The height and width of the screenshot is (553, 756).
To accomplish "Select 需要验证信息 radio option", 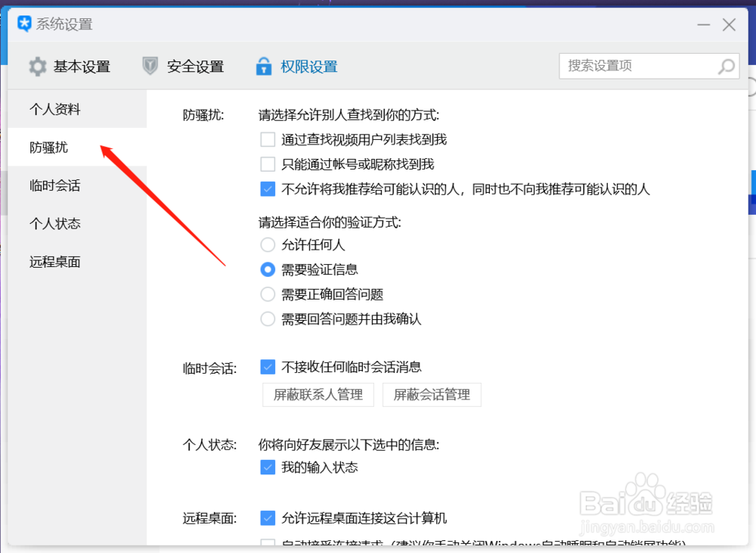I will pyautogui.click(x=268, y=269).
